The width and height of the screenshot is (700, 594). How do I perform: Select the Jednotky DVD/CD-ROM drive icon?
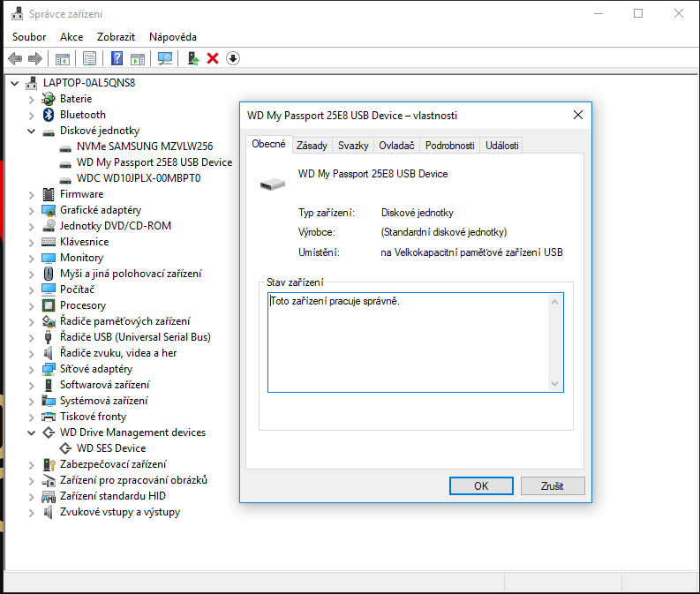click(x=49, y=226)
